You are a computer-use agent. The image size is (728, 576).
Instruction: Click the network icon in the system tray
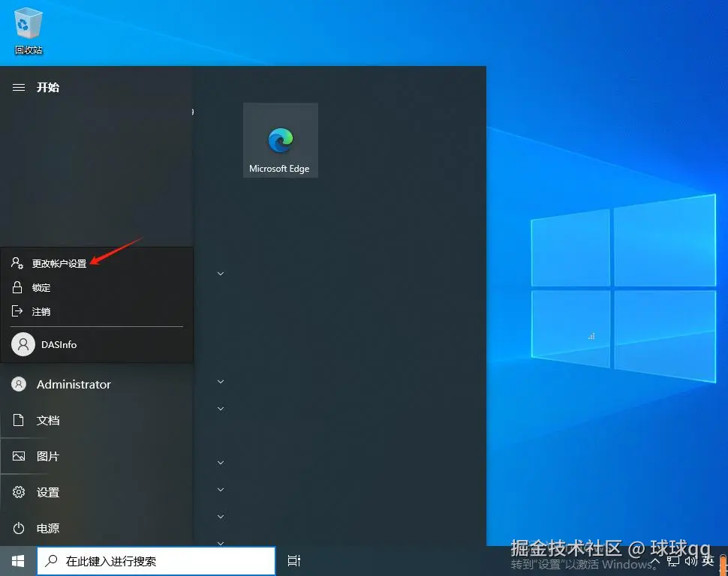pos(673,562)
